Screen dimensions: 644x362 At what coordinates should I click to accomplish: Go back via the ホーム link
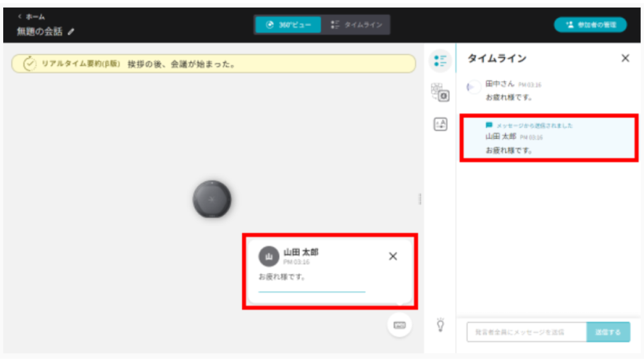click(x=31, y=16)
